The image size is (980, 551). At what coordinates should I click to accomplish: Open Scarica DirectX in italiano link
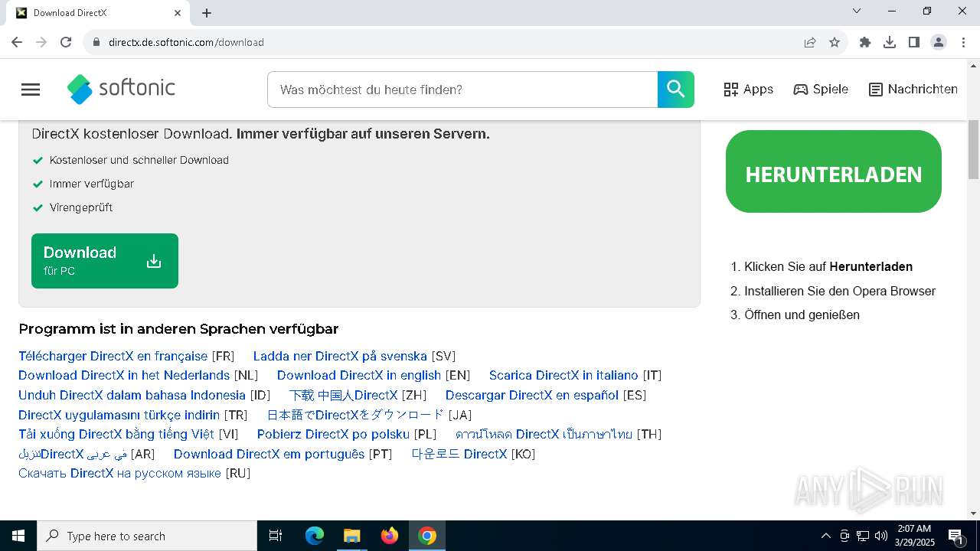click(x=563, y=375)
